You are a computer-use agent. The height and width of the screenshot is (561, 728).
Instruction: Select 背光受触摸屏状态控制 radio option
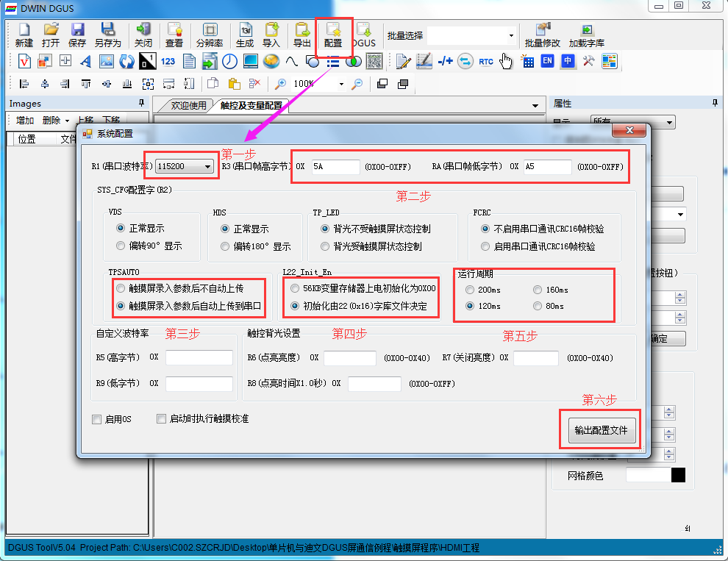(x=325, y=246)
